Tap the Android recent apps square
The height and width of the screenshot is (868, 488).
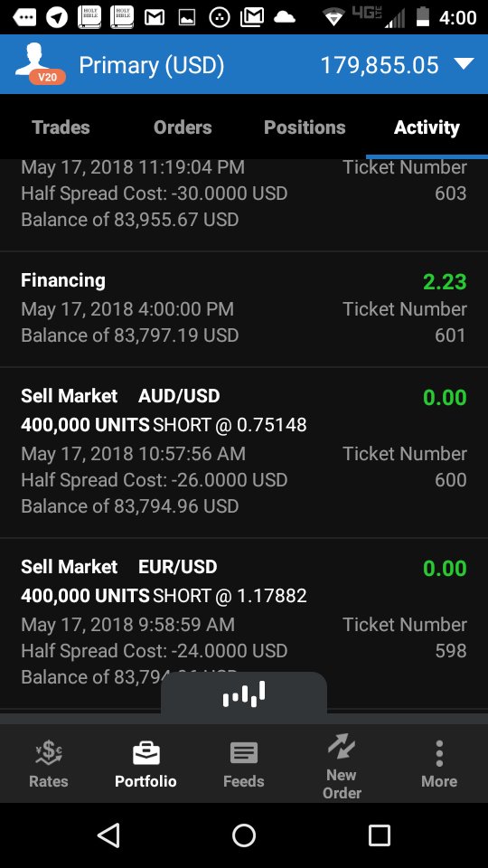pyautogui.click(x=380, y=835)
